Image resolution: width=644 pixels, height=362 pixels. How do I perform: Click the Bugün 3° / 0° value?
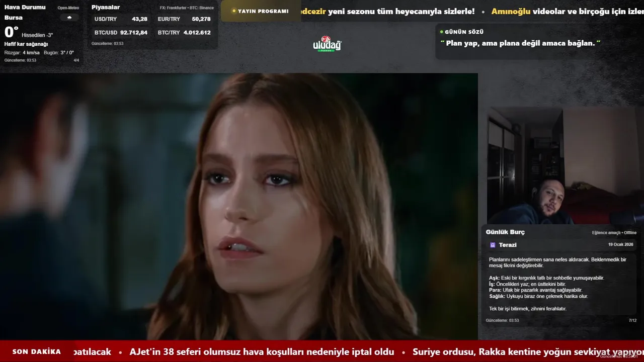[x=59, y=53]
